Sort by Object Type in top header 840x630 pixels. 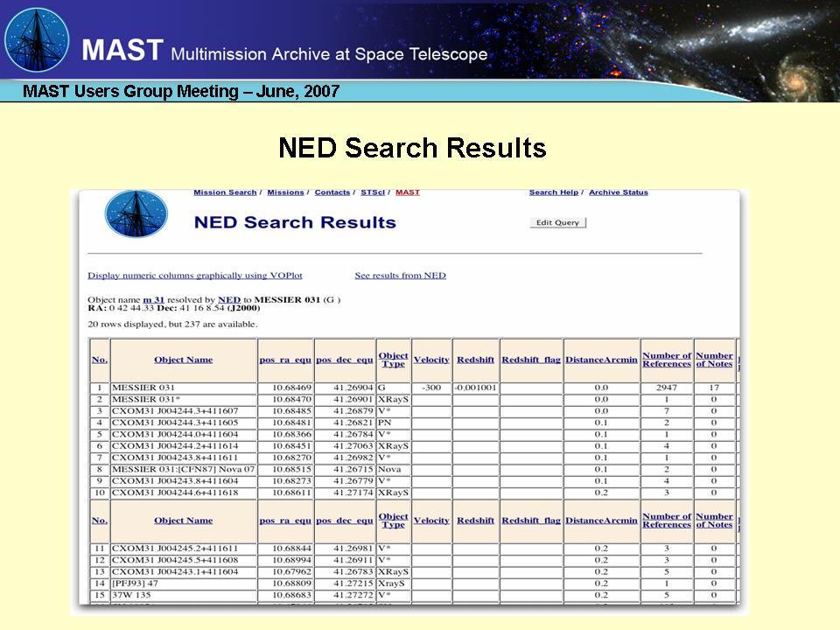[x=393, y=360]
